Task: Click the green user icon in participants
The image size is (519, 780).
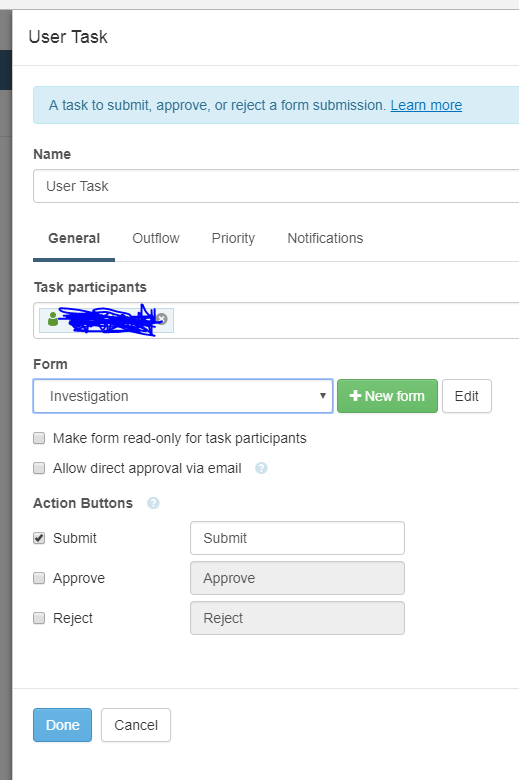Action: 53,318
